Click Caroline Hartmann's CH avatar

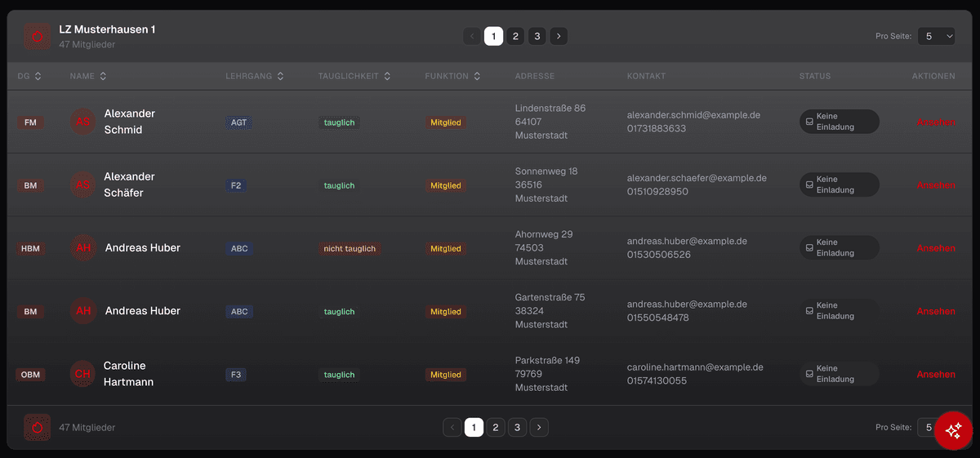pos(82,374)
